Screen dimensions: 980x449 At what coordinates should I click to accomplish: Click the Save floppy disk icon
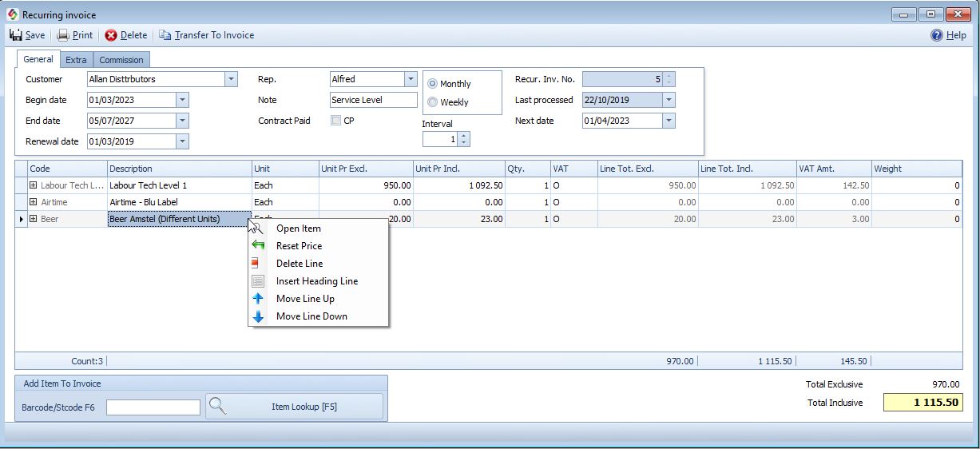click(x=15, y=35)
